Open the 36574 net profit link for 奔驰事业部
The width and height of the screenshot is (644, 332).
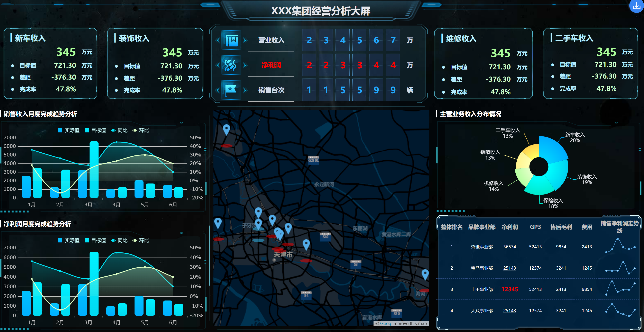(509, 247)
